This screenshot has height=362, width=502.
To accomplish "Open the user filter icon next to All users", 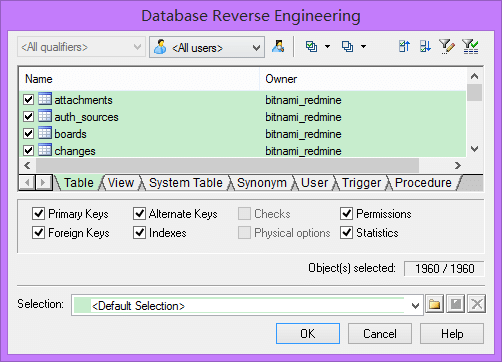I will click(x=278, y=47).
